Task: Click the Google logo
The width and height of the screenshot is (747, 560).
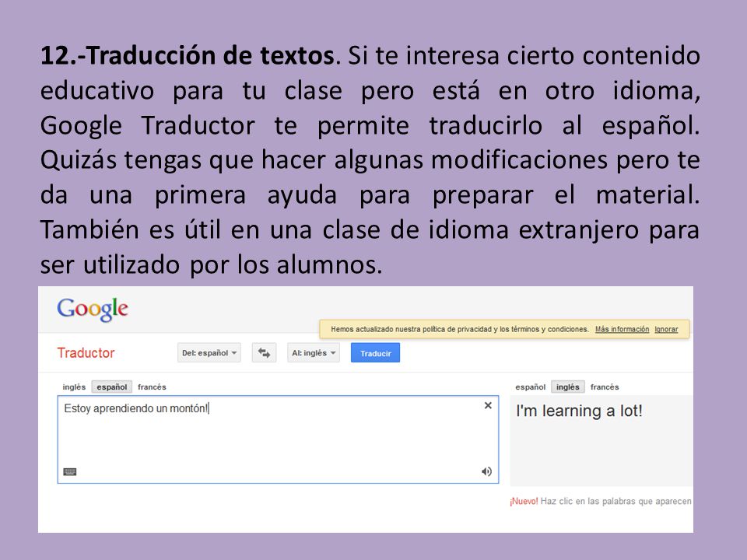Action: click(x=93, y=309)
